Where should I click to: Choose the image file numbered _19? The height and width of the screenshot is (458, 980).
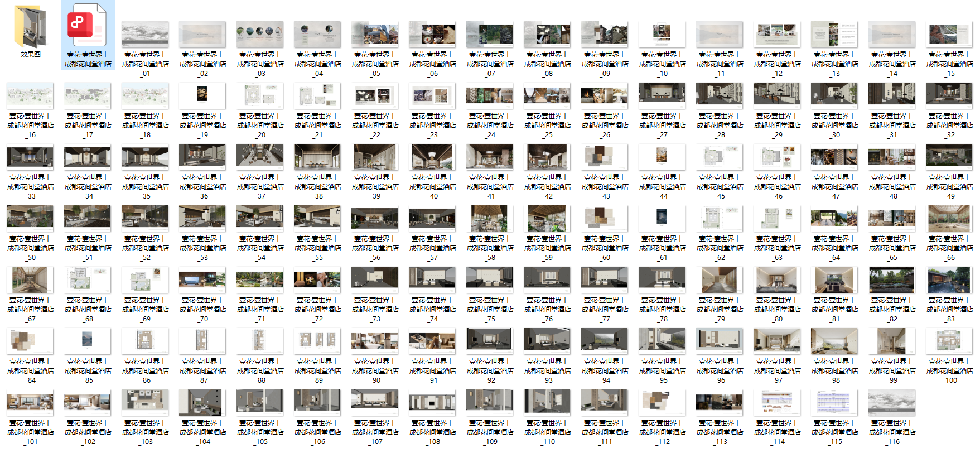[x=202, y=96]
